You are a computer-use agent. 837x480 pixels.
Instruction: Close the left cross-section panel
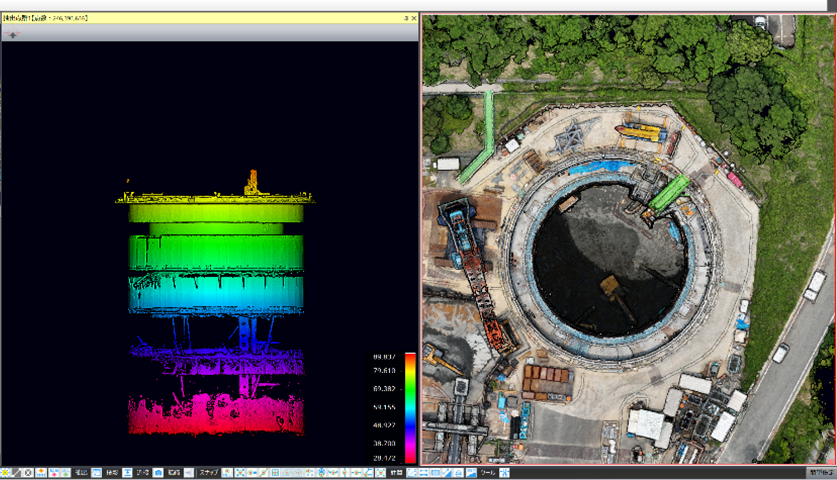[x=414, y=18]
